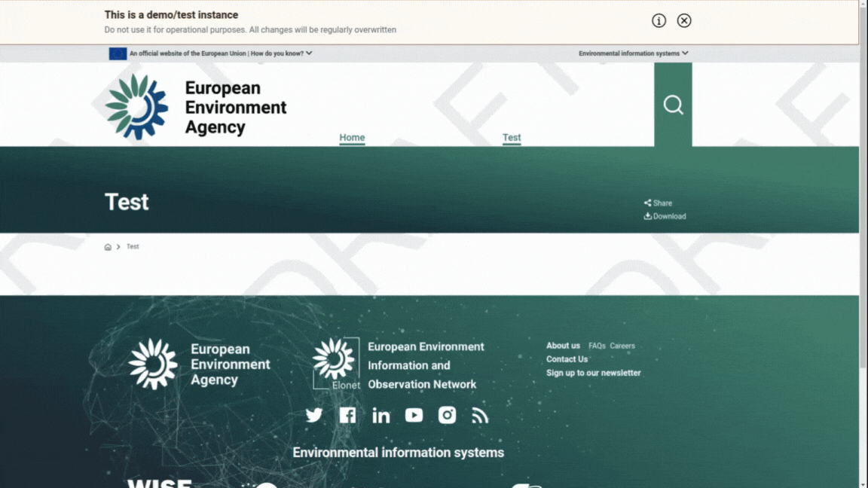Image resolution: width=868 pixels, height=488 pixels.
Task: Open the YouTube social icon
Action: pos(414,415)
